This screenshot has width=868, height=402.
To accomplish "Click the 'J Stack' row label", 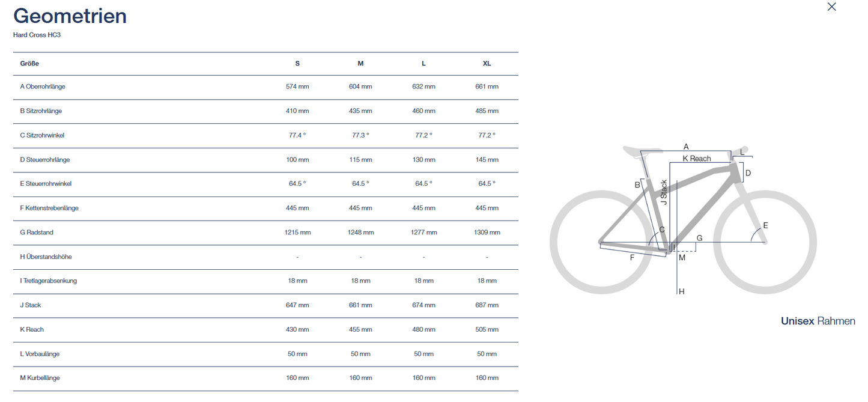I will (31, 305).
